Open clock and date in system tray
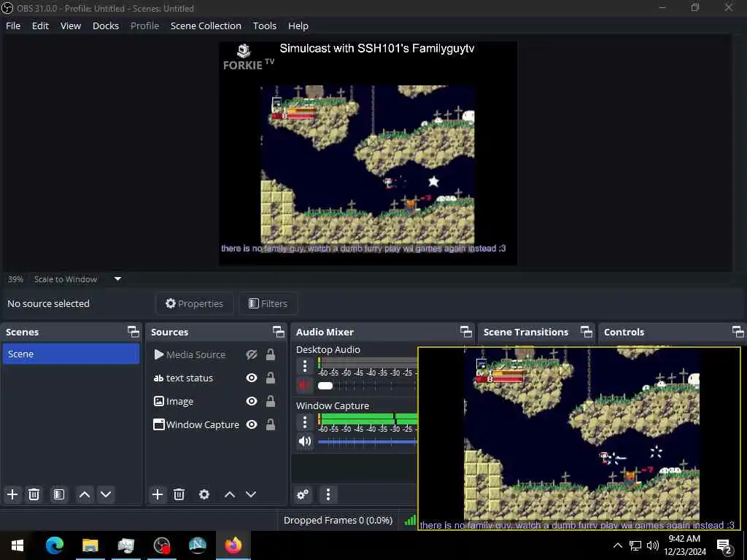The height and width of the screenshot is (560, 747). click(x=684, y=545)
